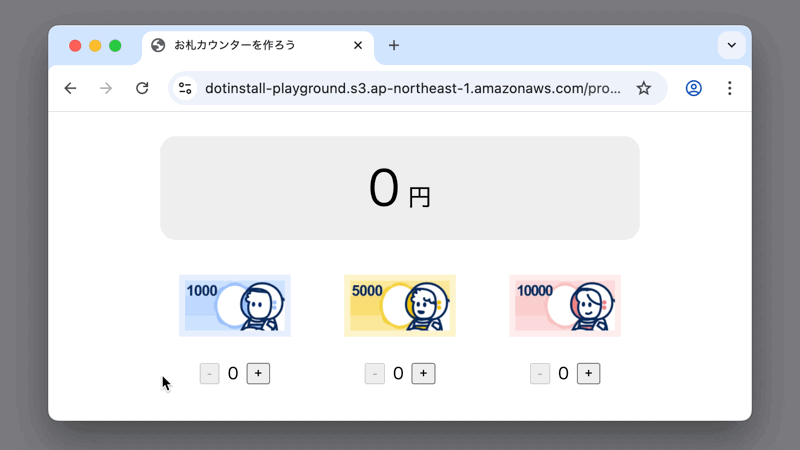
Task: Increase the 1000 yen bill count
Action: click(x=258, y=373)
